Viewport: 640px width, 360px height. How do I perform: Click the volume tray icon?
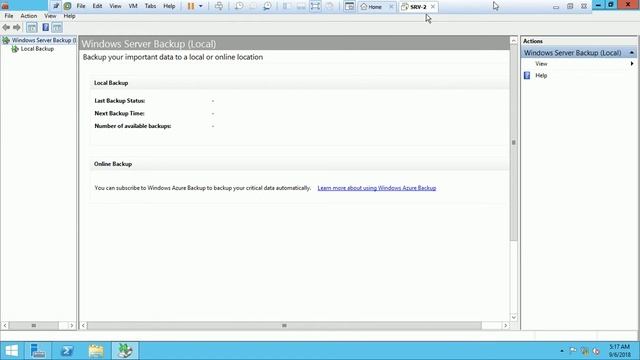point(596,351)
